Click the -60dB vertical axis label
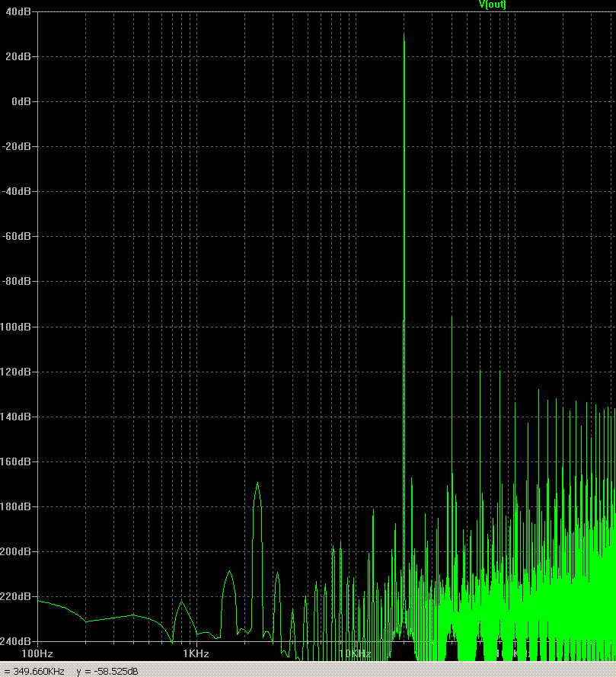 pyautogui.click(x=17, y=236)
